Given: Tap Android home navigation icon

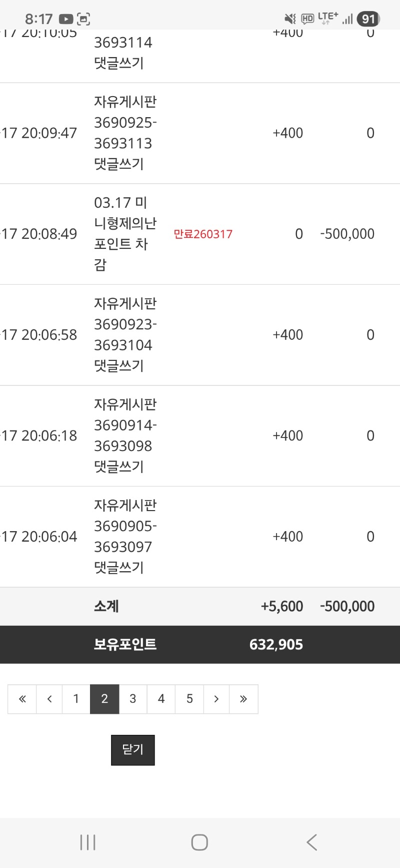Looking at the screenshot, I should pos(199,842).
